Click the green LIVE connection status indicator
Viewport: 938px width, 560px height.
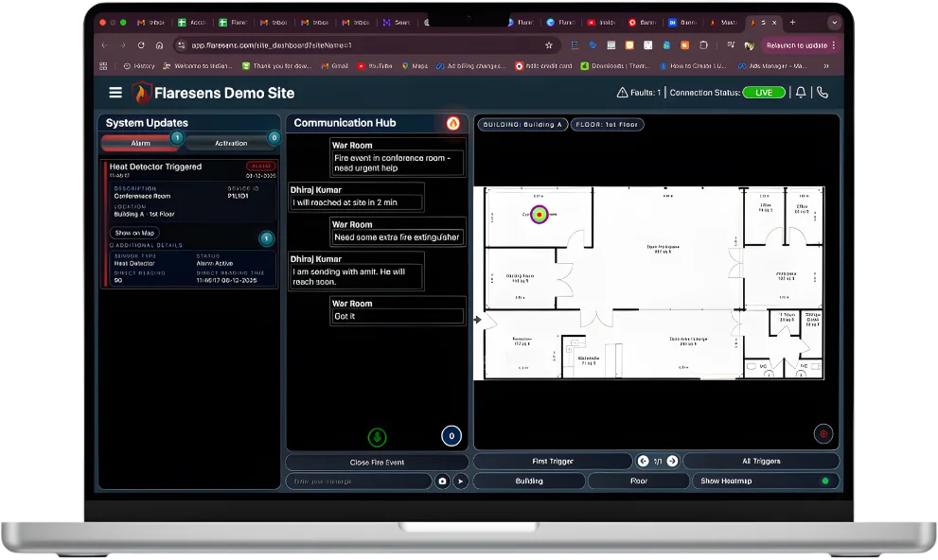point(764,93)
